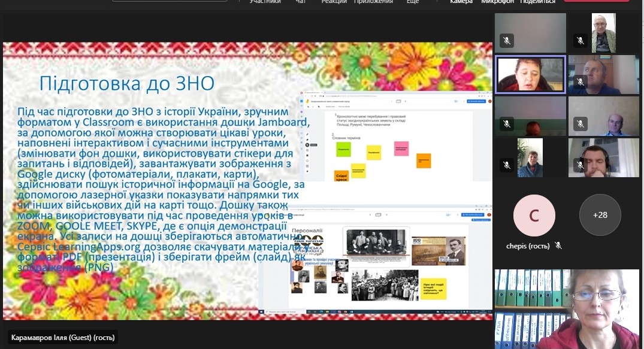The image size is (644, 349).
Task: Click the chepis avatar circle with letter C
Action: tap(534, 215)
